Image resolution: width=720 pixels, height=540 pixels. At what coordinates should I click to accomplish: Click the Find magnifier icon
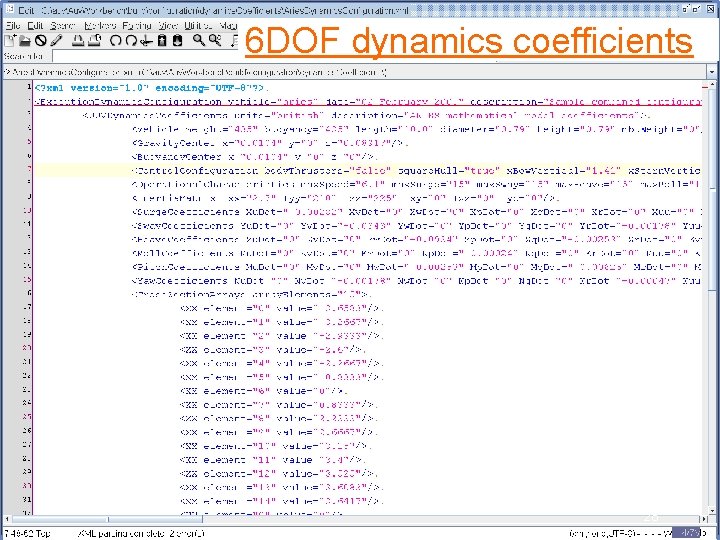[x=199, y=41]
